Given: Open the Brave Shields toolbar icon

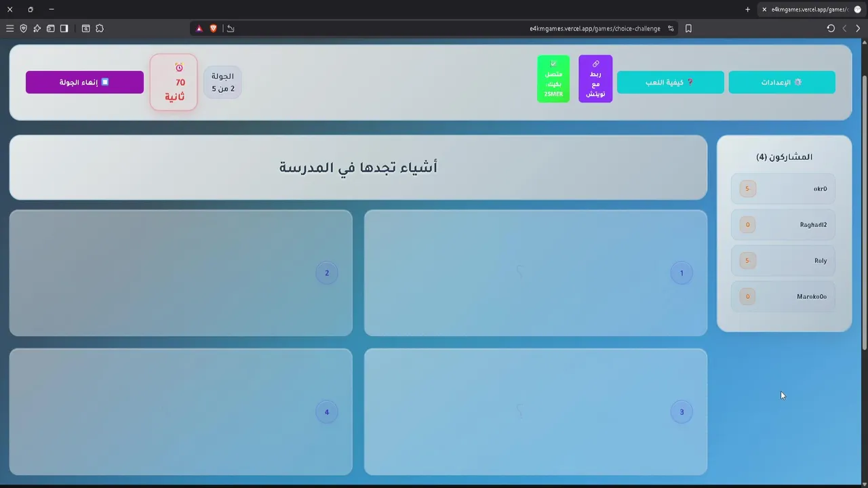Looking at the screenshot, I should [x=23, y=28].
